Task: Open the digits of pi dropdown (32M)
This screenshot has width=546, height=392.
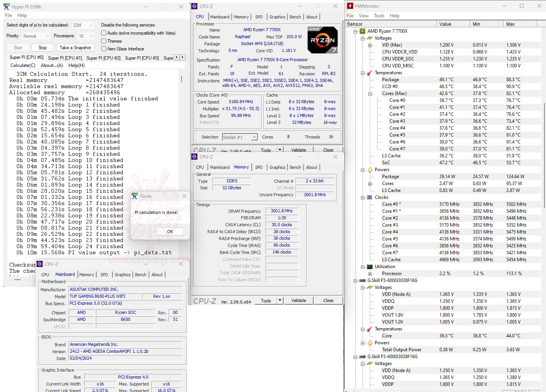Action: pos(83,25)
